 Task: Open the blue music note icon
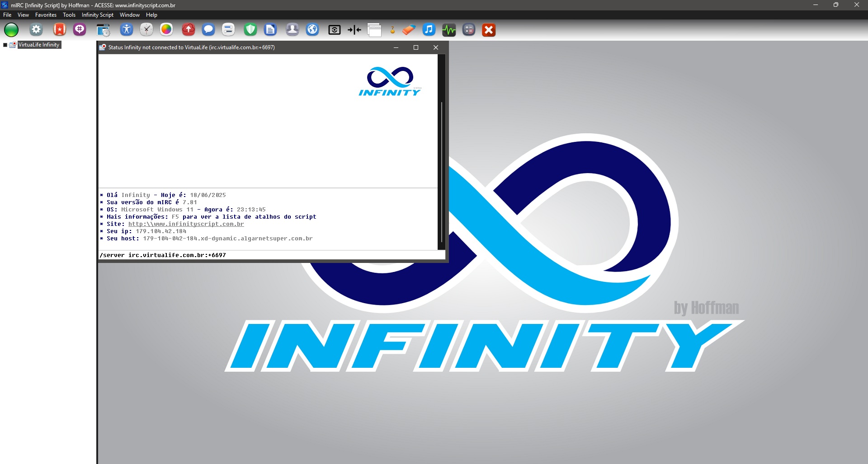pos(429,30)
